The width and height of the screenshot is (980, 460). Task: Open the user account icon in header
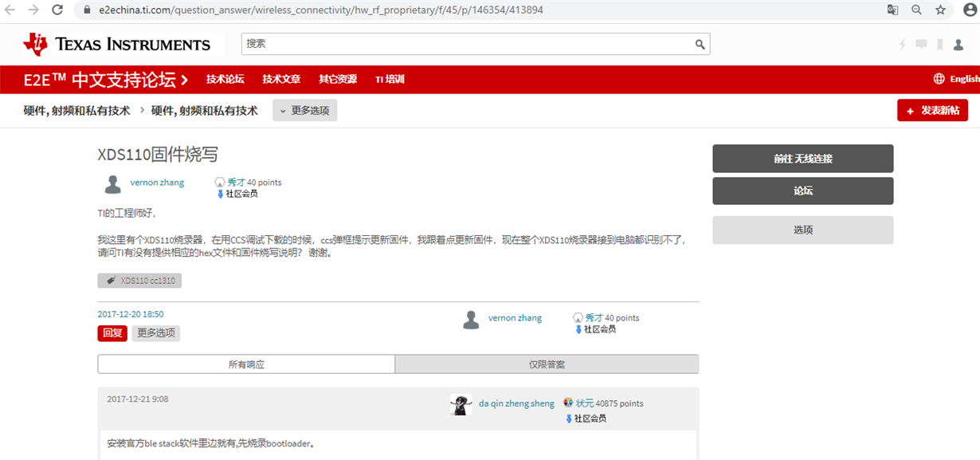point(958,45)
